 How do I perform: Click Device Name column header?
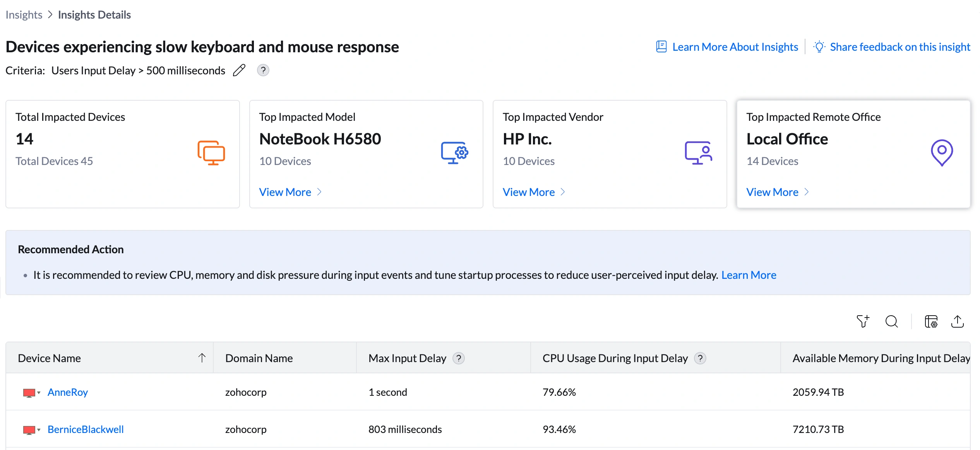coord(110,358)
